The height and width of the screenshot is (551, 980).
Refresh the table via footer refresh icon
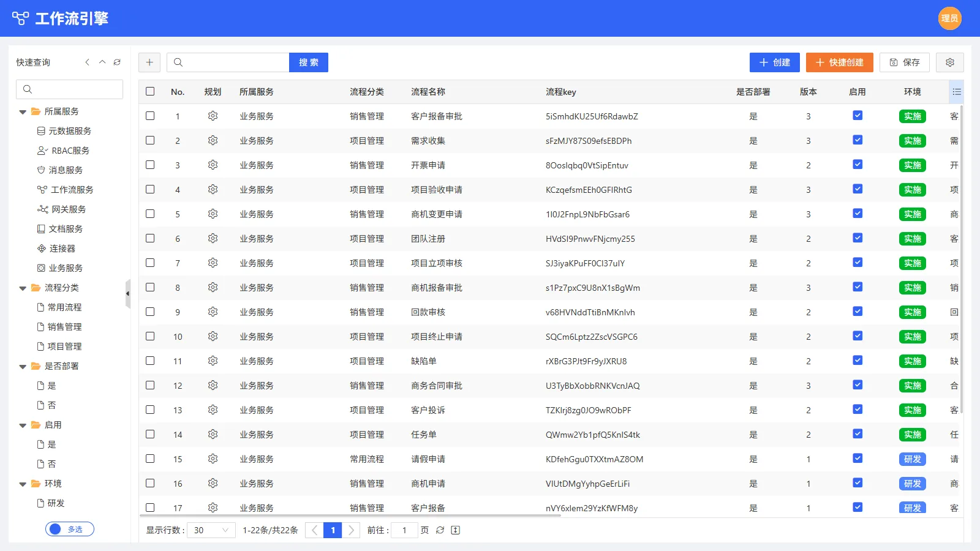pyautogui.click(x=440, y=530)
